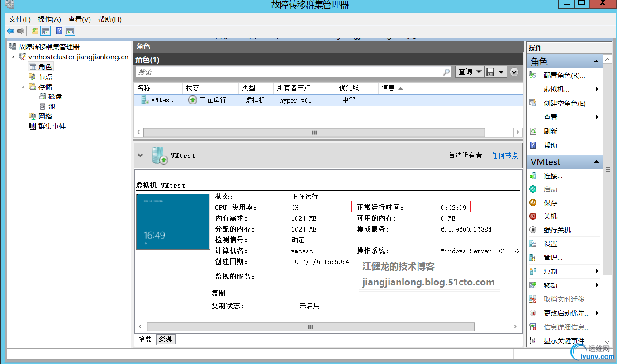Collapse the VMtest details chevron
Screen dimensions: 617x364
141,155
